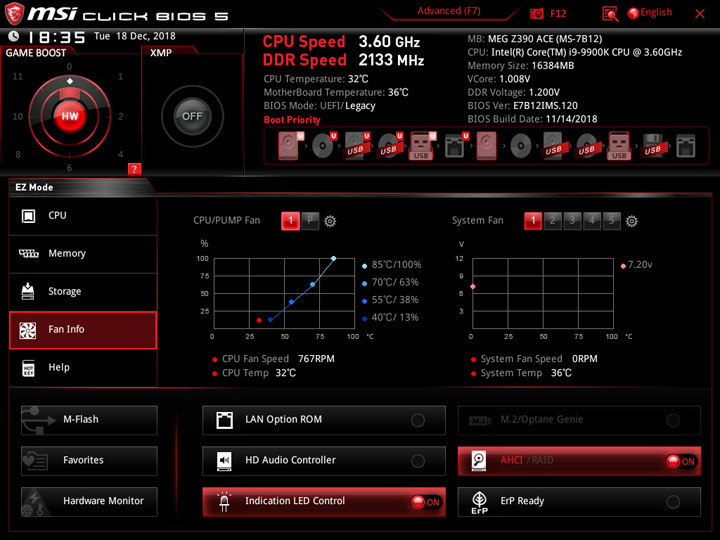Click the CPU Fan Speed 767RPM reading
Viewport: 720px width, 540px height.
pos(278,359)
